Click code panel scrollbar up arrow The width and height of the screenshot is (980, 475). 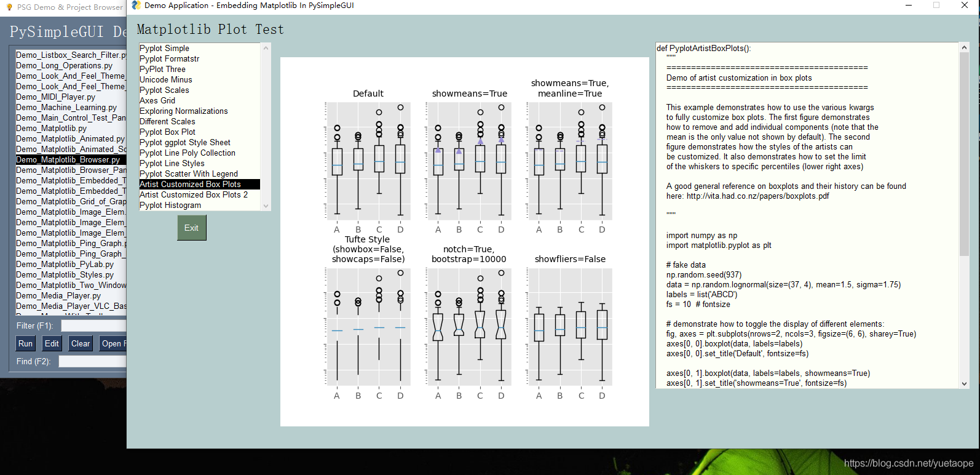pos(964,47)
